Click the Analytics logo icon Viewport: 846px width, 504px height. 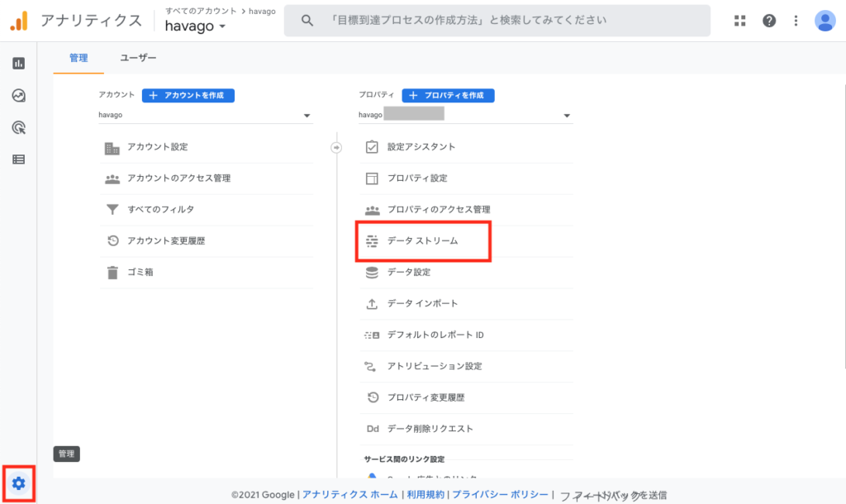[x=19, y=21]
